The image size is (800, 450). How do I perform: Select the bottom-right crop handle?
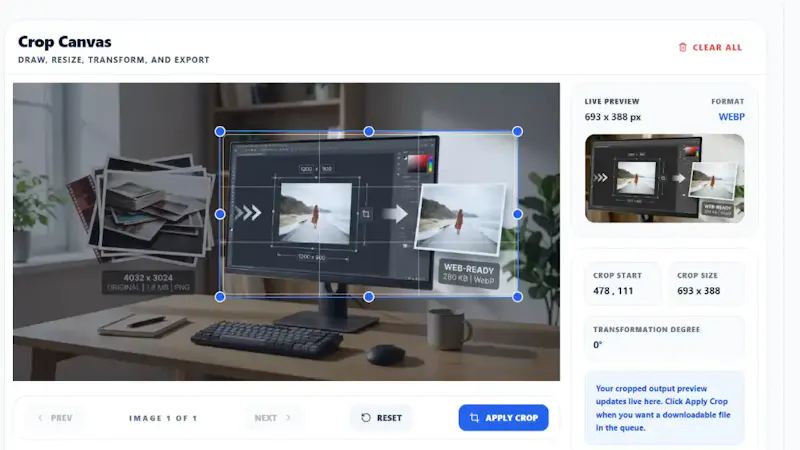[x=517, y=297]
